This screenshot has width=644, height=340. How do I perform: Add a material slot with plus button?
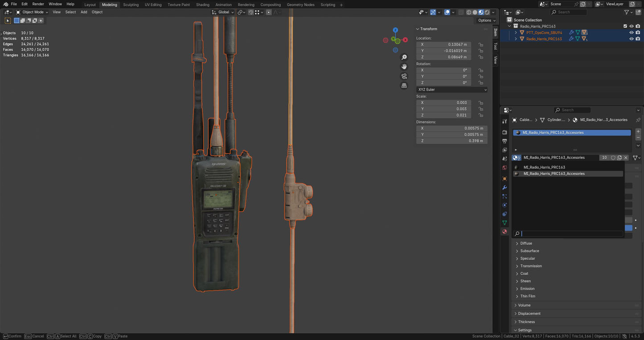pyautogui.click(x=638, y=131)
